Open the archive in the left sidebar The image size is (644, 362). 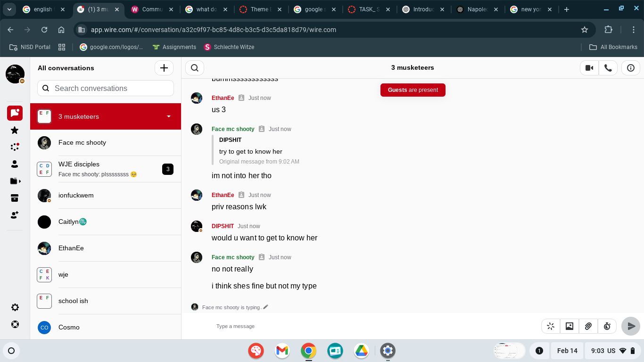(15, 198)
